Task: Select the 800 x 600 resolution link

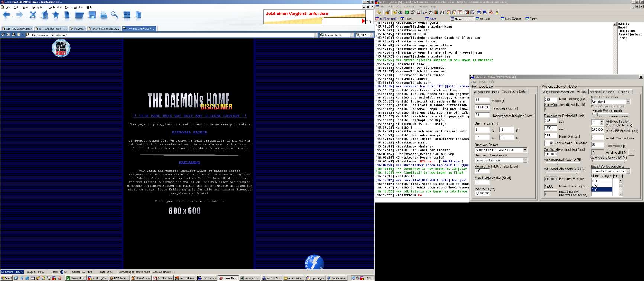Action: click(185, 211)
